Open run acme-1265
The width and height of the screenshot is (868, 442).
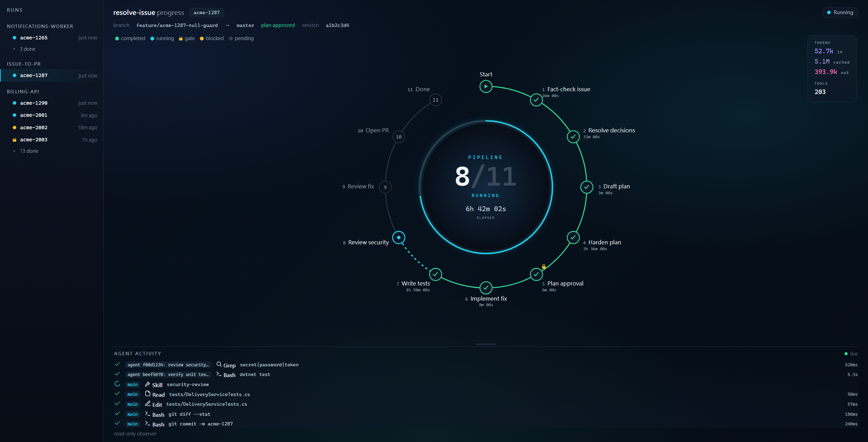tap(52, 38)
